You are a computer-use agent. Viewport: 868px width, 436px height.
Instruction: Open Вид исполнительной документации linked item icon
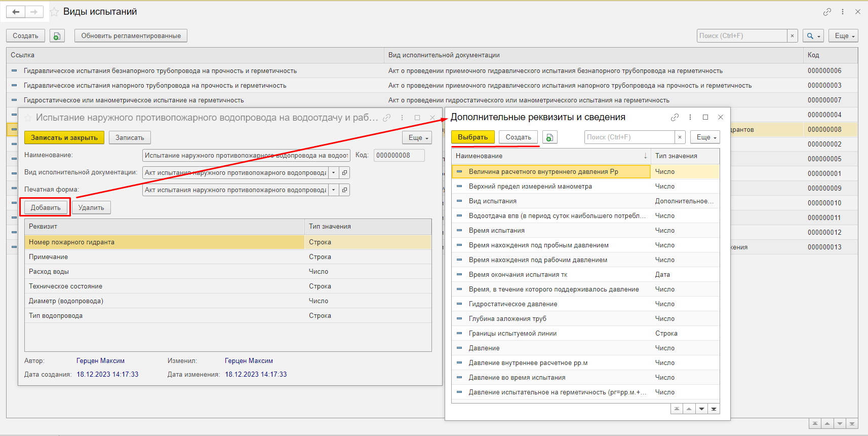[344, 173]
